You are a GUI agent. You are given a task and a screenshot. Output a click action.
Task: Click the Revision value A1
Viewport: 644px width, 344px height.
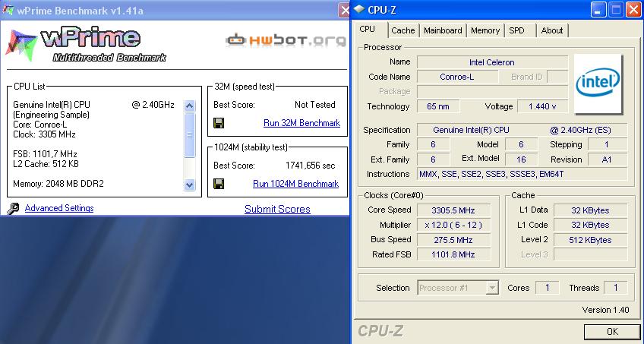tap(608, 159)
